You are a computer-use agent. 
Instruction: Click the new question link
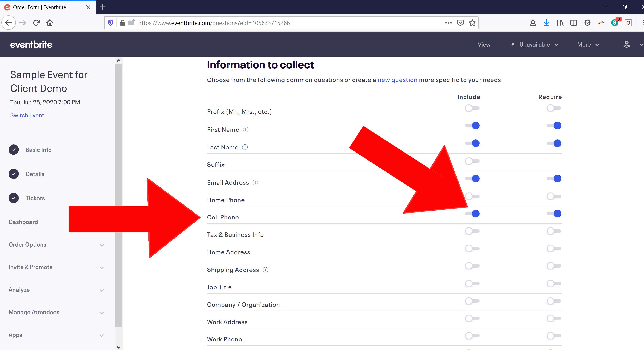pyautogui.click(x=397, y=80)
